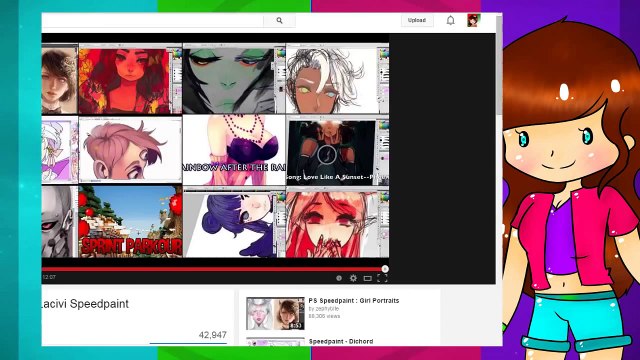This screenshot has width=640, height=360.
Task: Click the progress bar scrubber handle
Action: click(385, 269)
